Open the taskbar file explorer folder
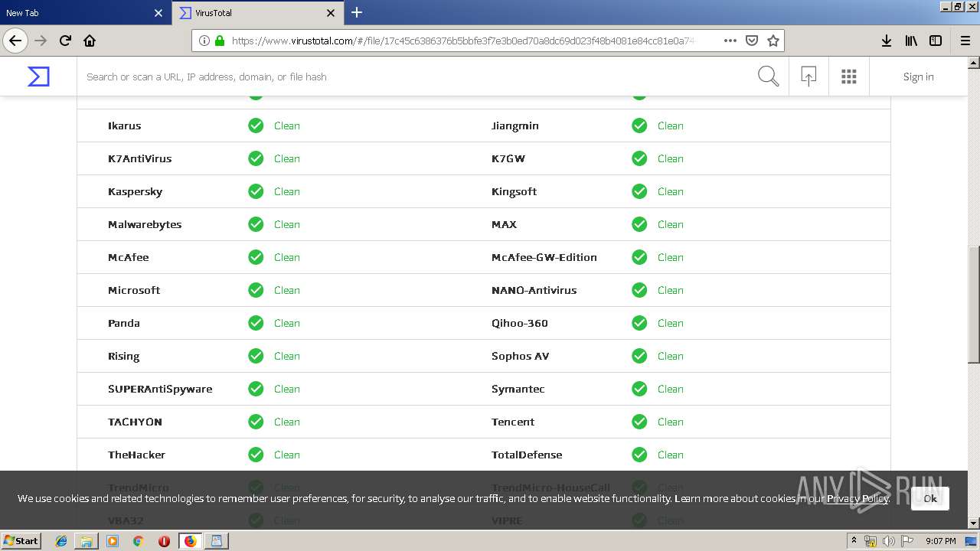Image resolution: width=980 pixels, height=551 pixels. 87,541
